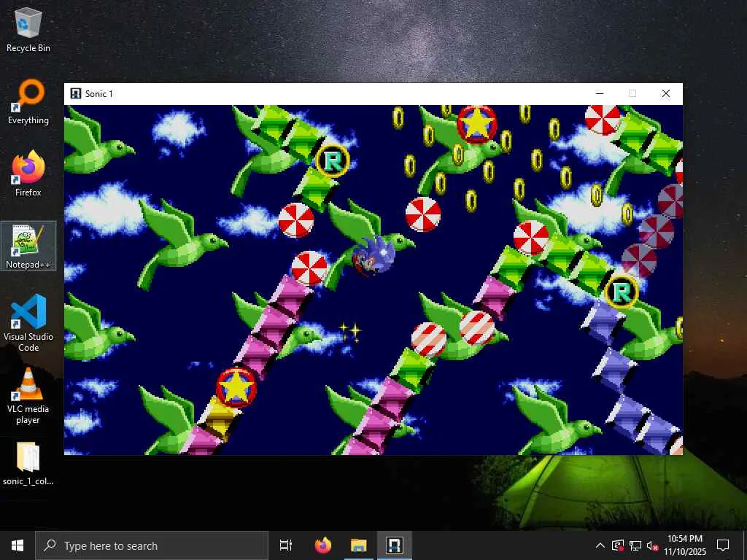Click the Sonic 1 taskbar button
Image resolution: width=747 pixels, height=560 pixels.
395,545
